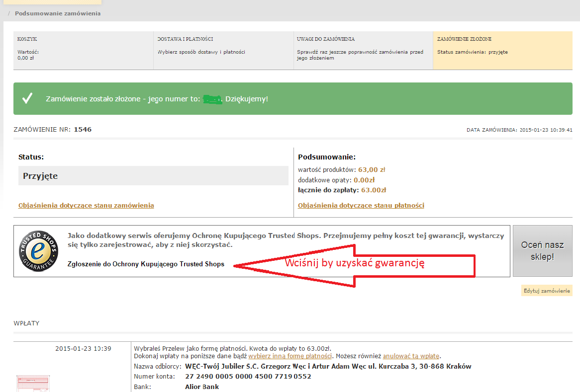
Task: Click 'Zgłoszenie do Ochrony Kupującego Trusted Shops'
Action: click(146, 264)
